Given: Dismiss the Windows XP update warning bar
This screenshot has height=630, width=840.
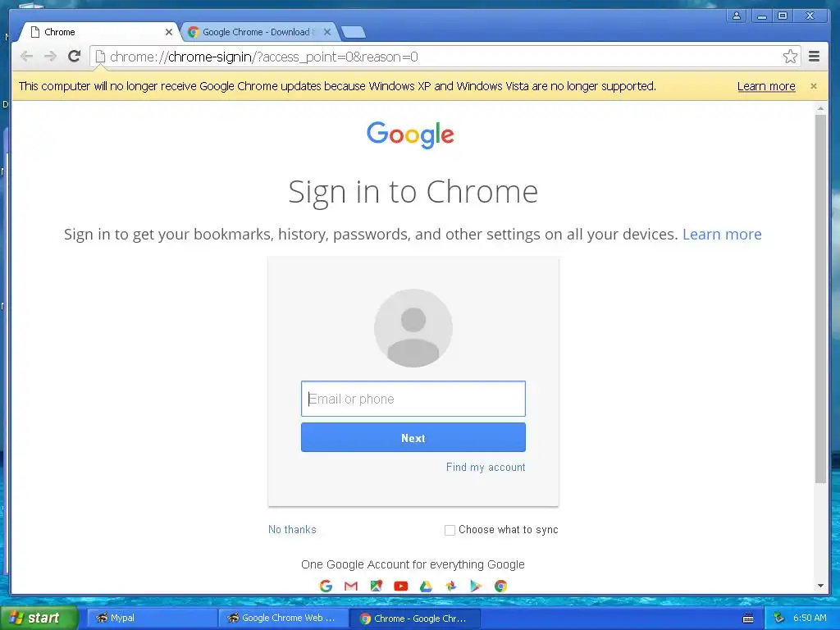Looking at the screenshot, I should click(x=813, y=85).
